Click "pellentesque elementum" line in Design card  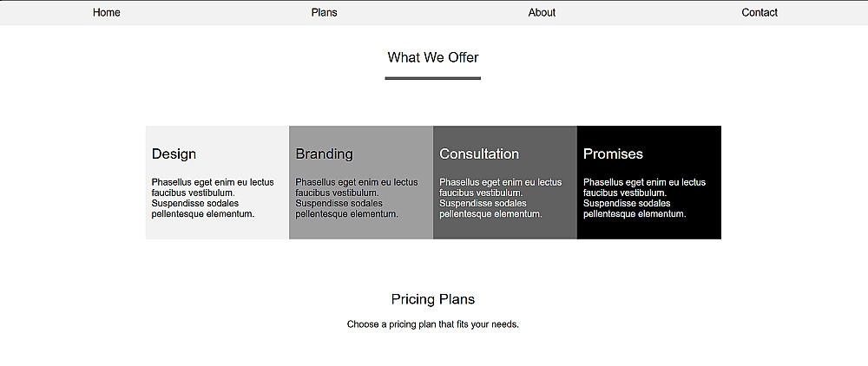(202, 213)
